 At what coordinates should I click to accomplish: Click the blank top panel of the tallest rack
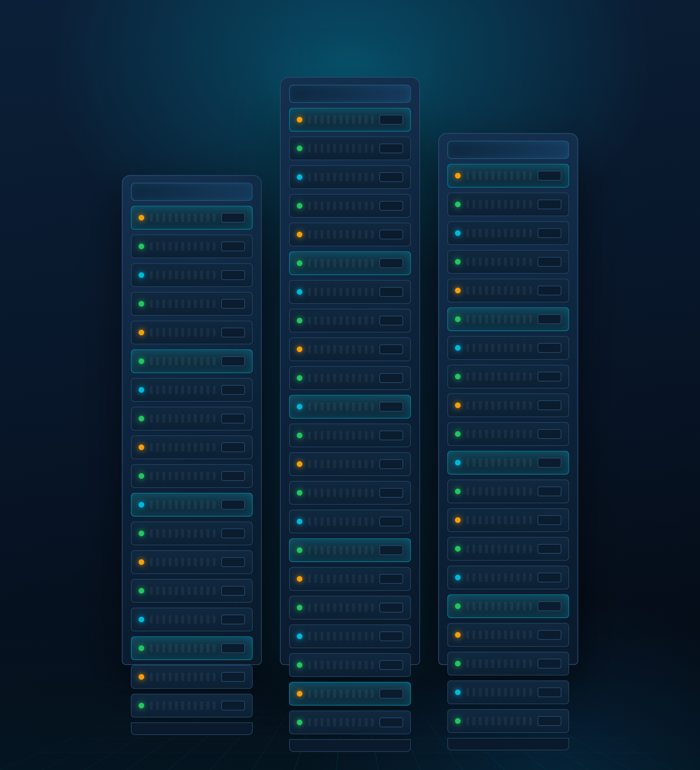click(350, 93)
